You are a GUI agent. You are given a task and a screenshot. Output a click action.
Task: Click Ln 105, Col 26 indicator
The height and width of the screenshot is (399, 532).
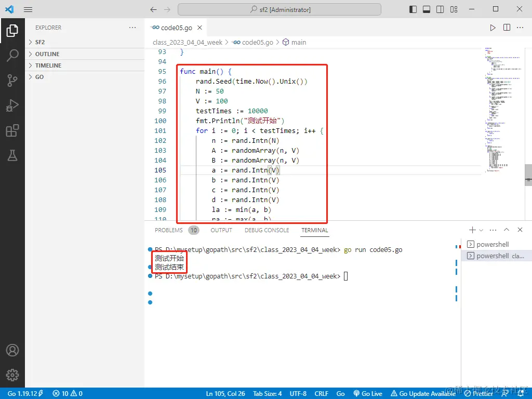(225, 394)
